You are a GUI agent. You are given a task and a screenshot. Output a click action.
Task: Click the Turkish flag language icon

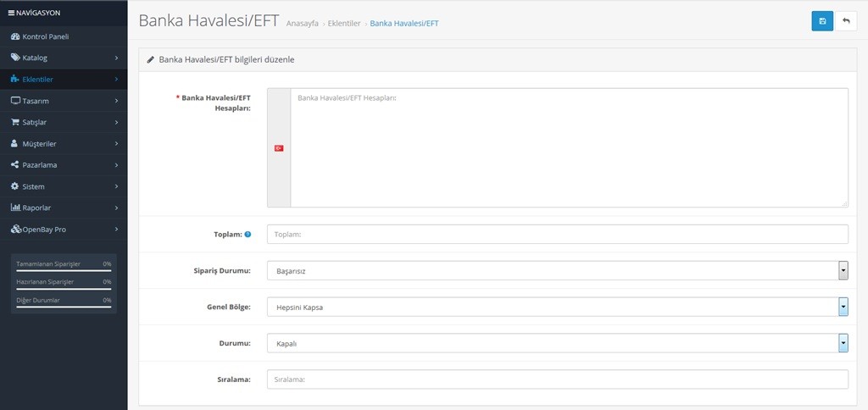pos(278,148)
